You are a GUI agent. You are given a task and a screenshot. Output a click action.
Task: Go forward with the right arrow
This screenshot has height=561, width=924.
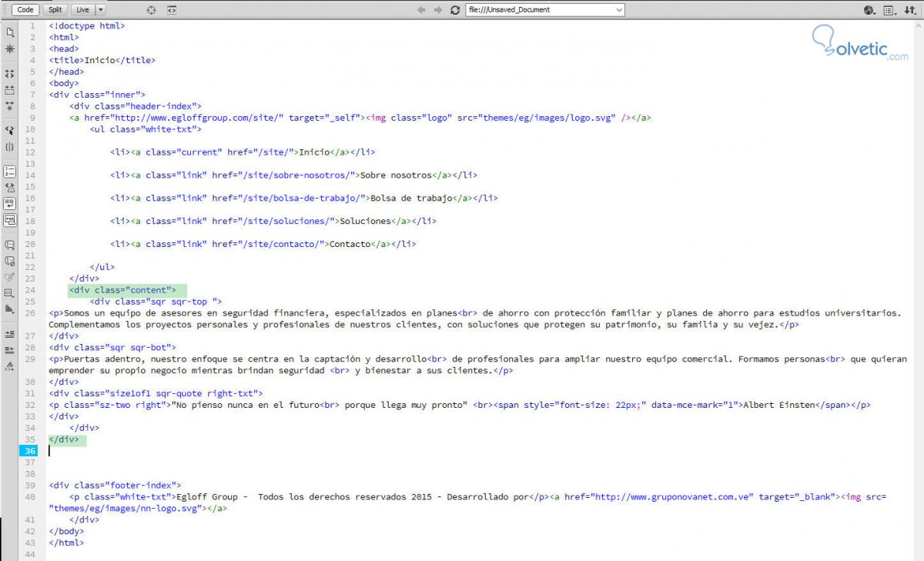[438, 10]
